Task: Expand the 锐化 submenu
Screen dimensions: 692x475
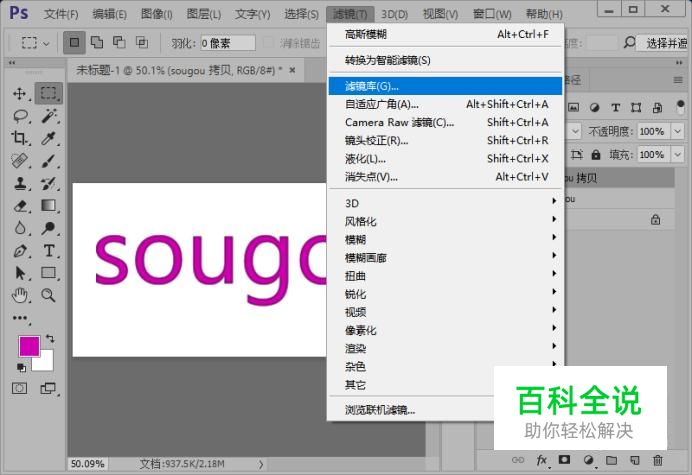Action: [x=445, y=294]
